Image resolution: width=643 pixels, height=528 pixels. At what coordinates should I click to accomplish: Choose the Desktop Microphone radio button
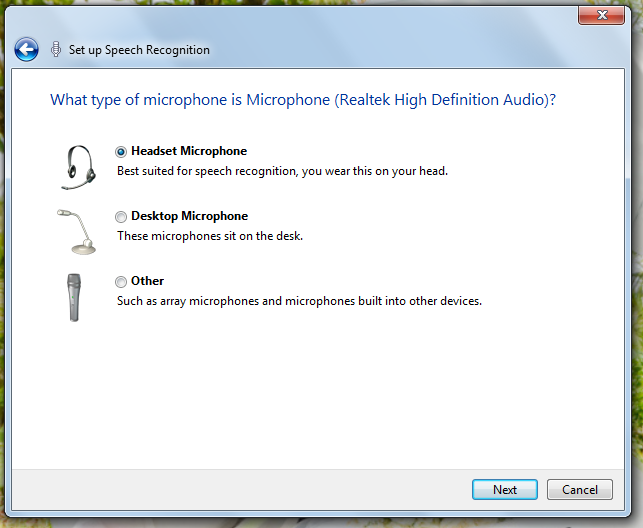[121, 216]
